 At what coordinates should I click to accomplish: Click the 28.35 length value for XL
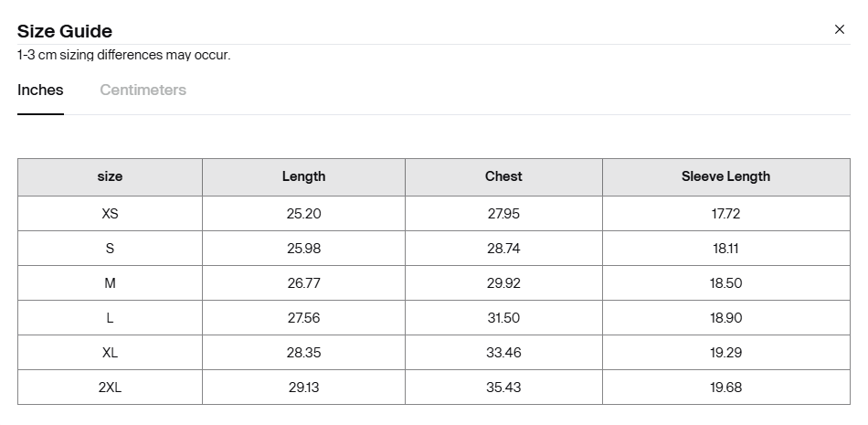tap(303, 353)
